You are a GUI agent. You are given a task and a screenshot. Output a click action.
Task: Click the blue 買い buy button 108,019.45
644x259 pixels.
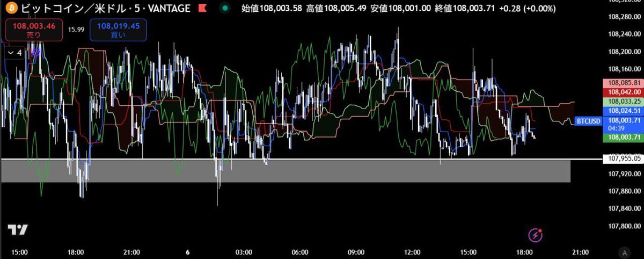point(119,29)
